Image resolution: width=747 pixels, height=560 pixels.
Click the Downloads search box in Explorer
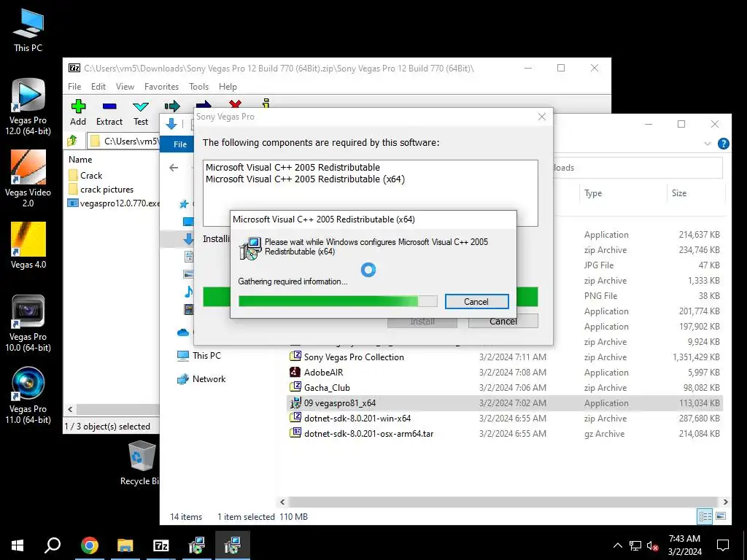pyautogui.click(x=638, y=168)
